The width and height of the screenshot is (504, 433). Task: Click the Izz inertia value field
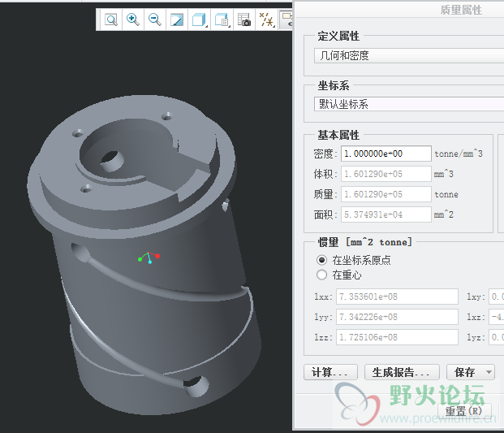397,337
